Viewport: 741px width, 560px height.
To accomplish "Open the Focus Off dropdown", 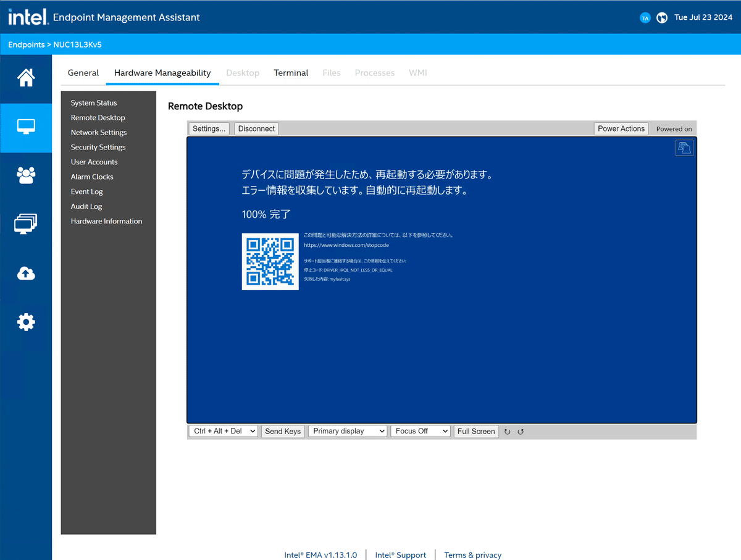I will pos(421,431).
